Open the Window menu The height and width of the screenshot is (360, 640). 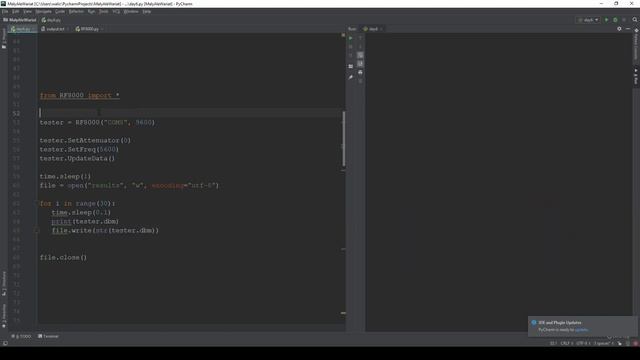[131, 11]
